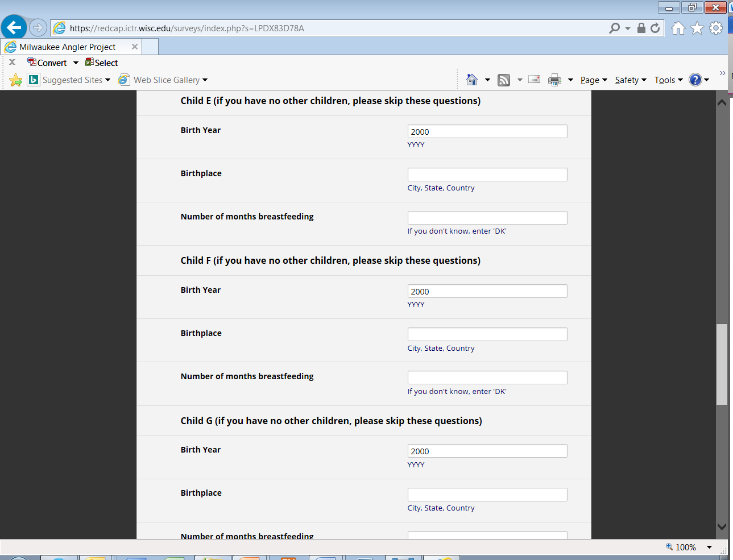This screenshot has height=560, width=733.
Task: Restore down the browser window
Action: point(691,7)
